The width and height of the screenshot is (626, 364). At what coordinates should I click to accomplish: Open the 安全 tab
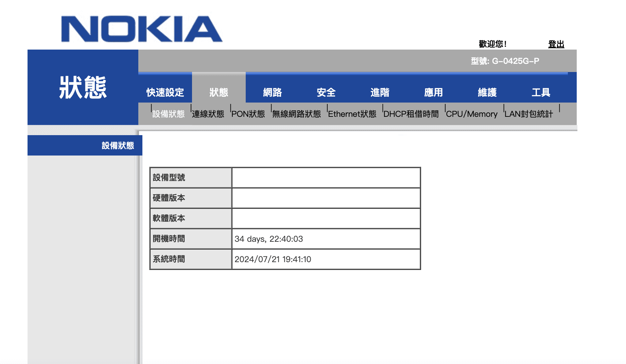tap(326, 92)
